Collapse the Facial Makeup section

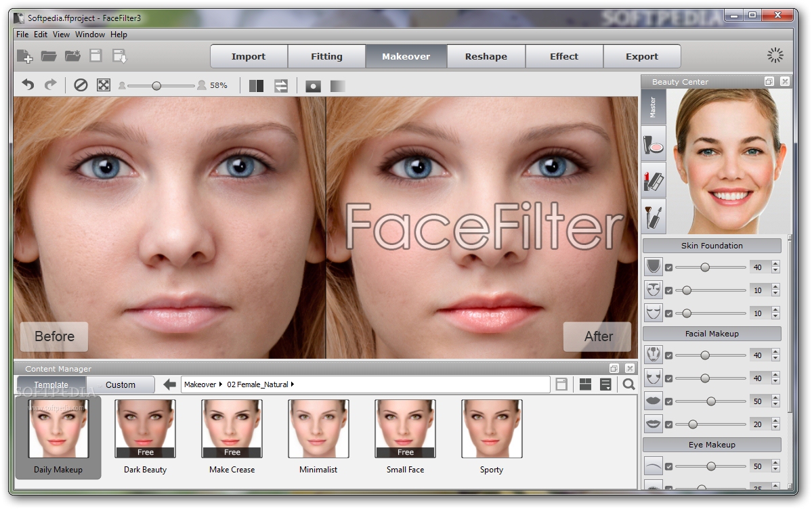[x=712, y=334]
